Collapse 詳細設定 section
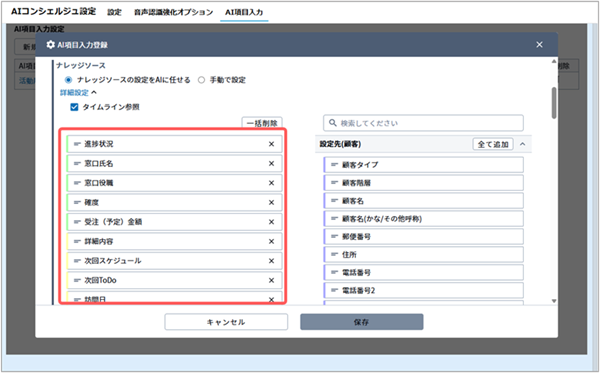600x373 pixels. pyautogui.click(x=78, y=93)
